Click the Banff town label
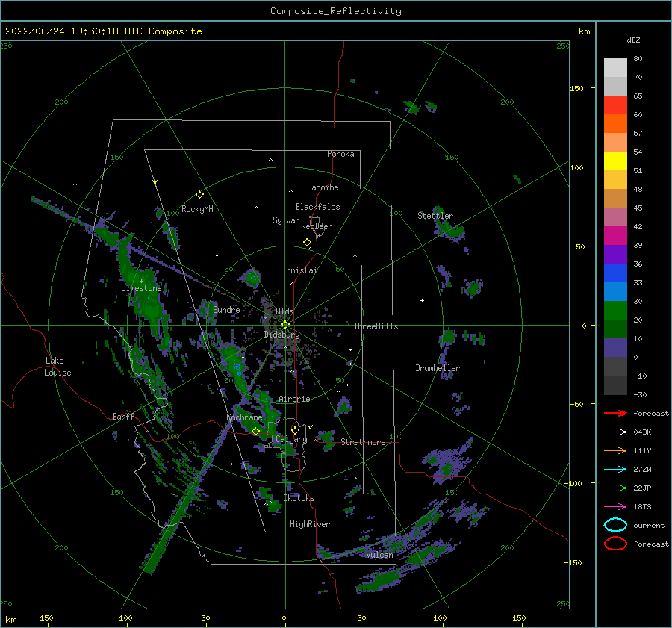Screen dimensions: 672x628 click(x=123, y=416)
